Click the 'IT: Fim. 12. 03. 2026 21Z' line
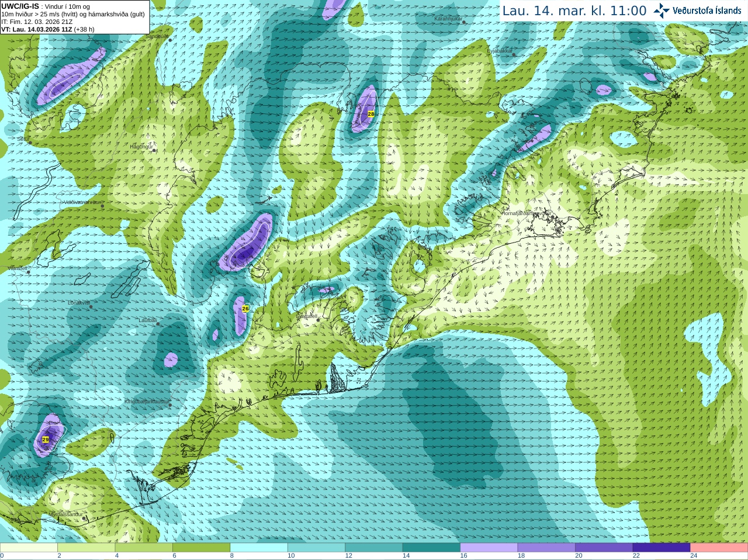 37,22
